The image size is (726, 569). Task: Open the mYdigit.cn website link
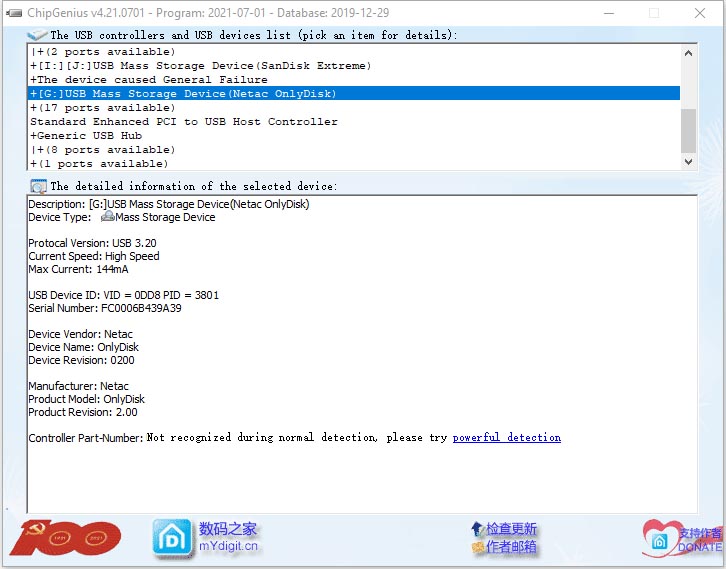pos(228,546)
